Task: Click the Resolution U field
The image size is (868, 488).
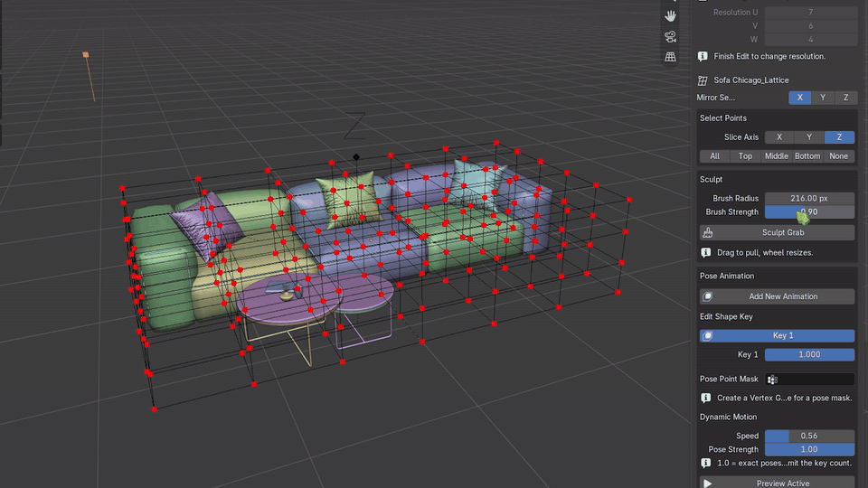Action: [x=810, y=12]
